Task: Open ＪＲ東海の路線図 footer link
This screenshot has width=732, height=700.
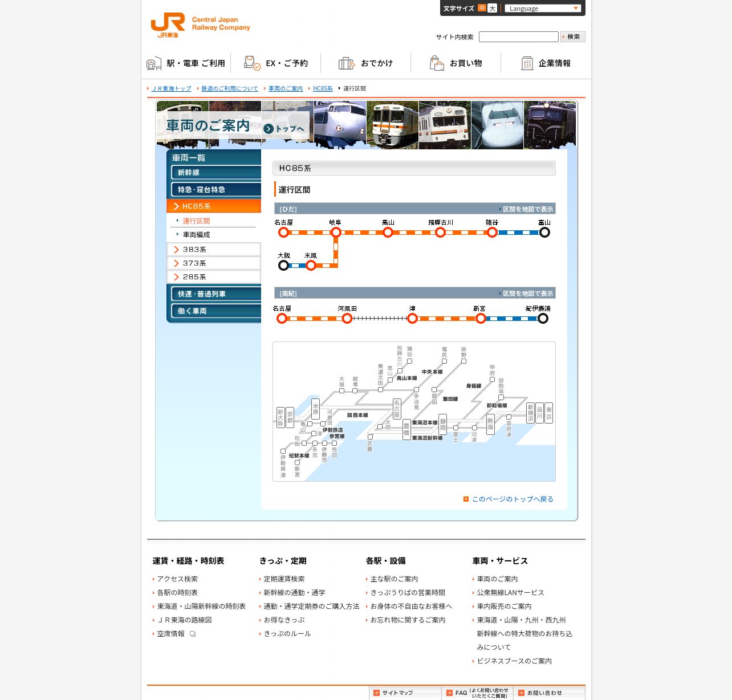Action: tap(184, 620)
